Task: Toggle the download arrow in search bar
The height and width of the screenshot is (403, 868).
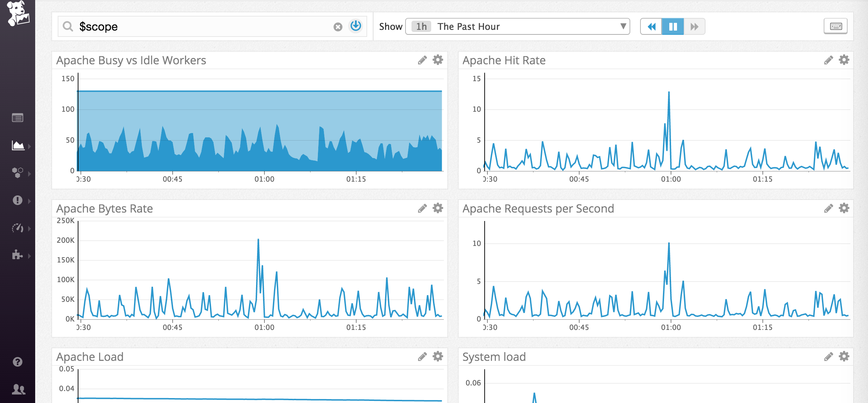Action: [356, 26]
